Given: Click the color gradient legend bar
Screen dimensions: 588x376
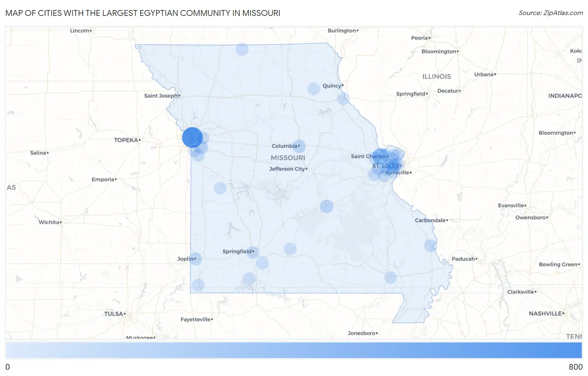Looking at the screenshot, I should pos(294,350).
